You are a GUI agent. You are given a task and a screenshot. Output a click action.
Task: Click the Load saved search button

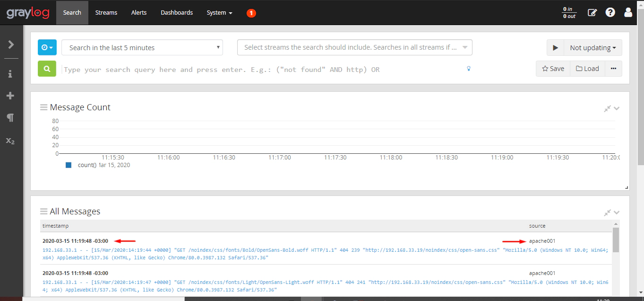click(x=587, y=69)
